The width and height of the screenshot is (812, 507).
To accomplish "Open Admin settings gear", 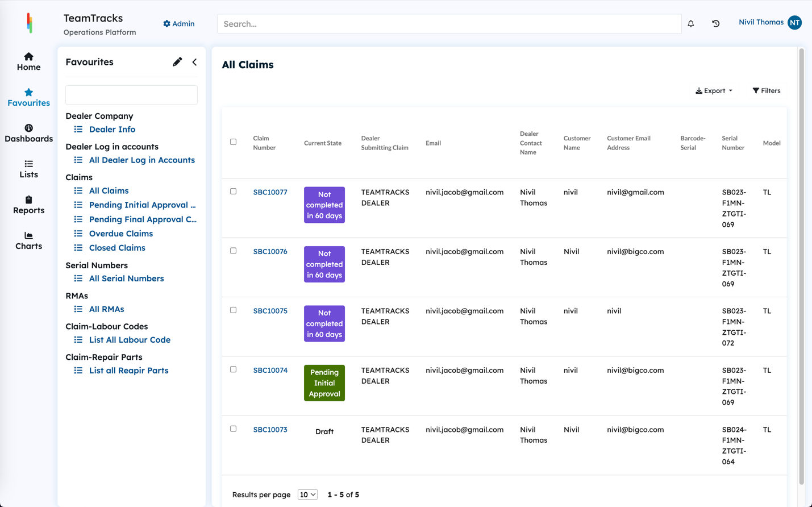I will tap(178, 24).
